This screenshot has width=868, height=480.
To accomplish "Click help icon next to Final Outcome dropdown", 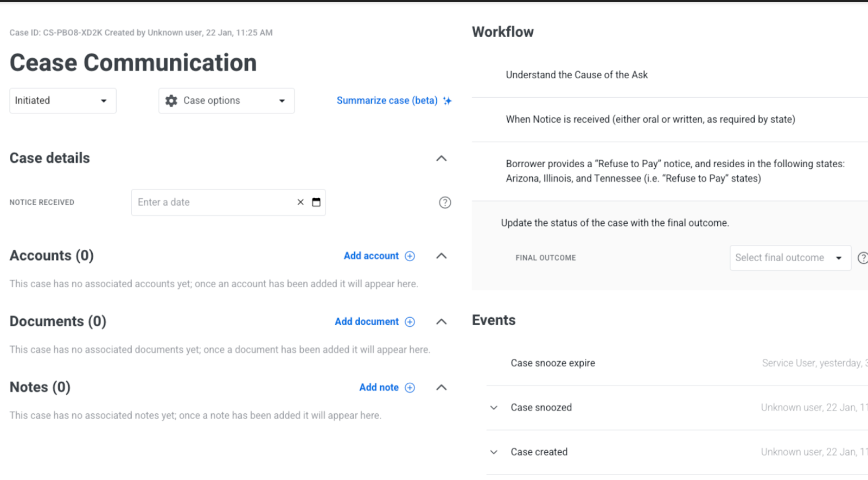I will pos(862,258).
